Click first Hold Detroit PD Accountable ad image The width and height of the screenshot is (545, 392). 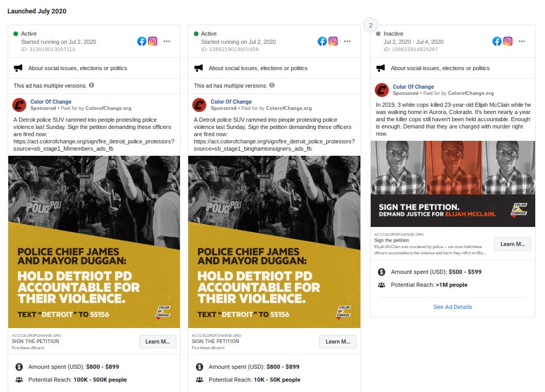(94, 242)
